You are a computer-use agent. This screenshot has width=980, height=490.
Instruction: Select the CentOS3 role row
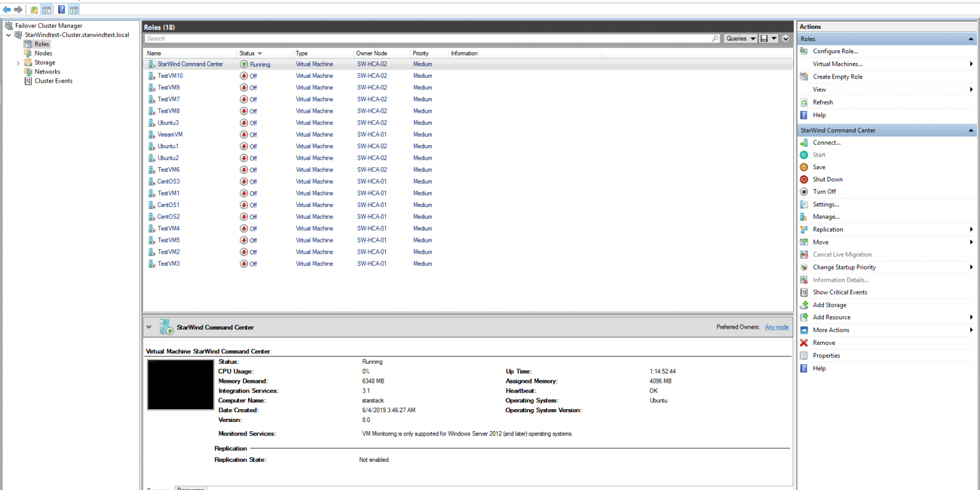point(468,182)
